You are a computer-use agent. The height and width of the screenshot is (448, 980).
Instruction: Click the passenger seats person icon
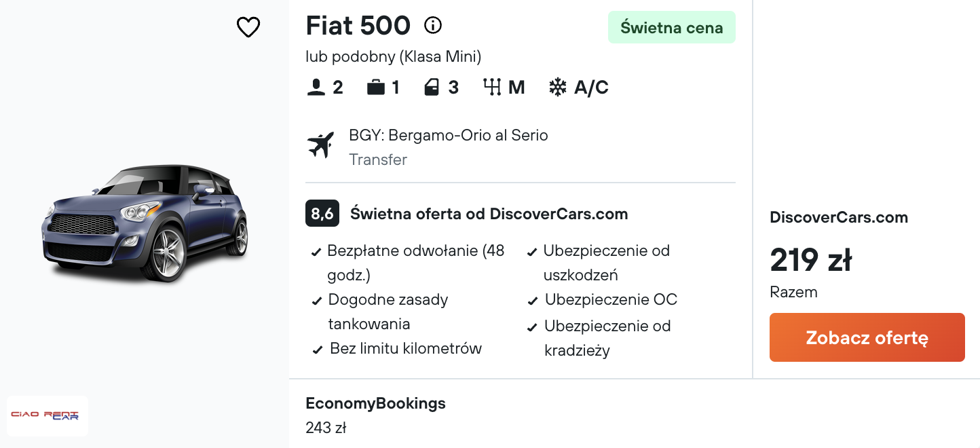pyautogui.click(x=316, y=88)
